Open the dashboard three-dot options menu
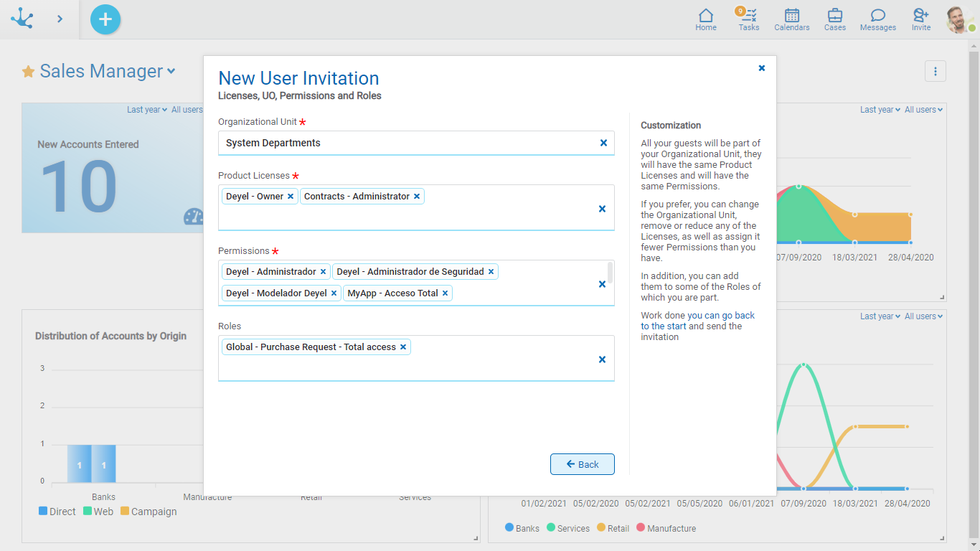980x551 pixels. 935,71
